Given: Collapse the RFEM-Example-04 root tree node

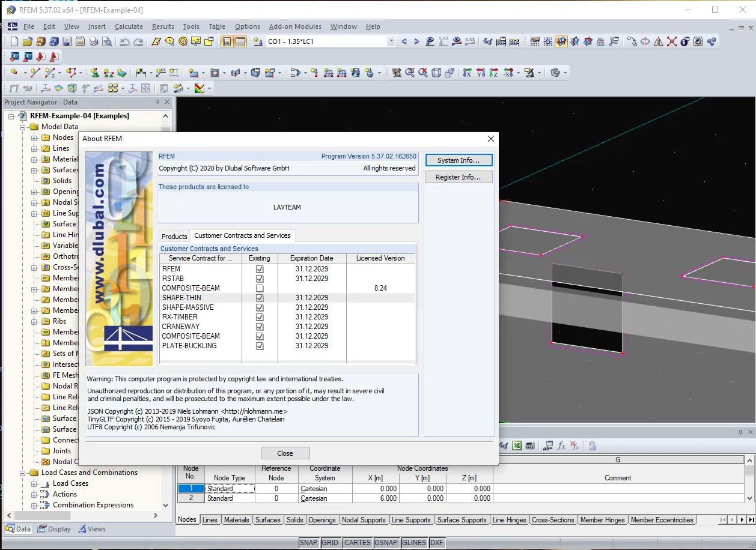Looking at the screenshot, I should coord(11,116).
